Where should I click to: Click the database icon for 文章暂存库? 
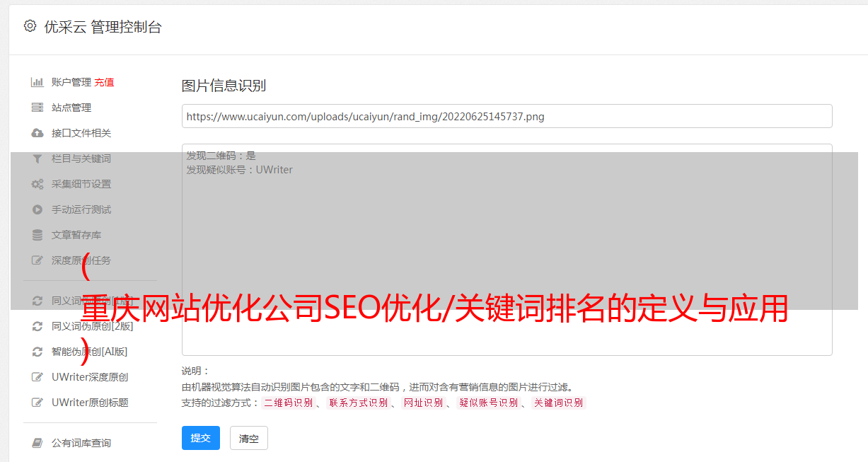click(37, 235)
